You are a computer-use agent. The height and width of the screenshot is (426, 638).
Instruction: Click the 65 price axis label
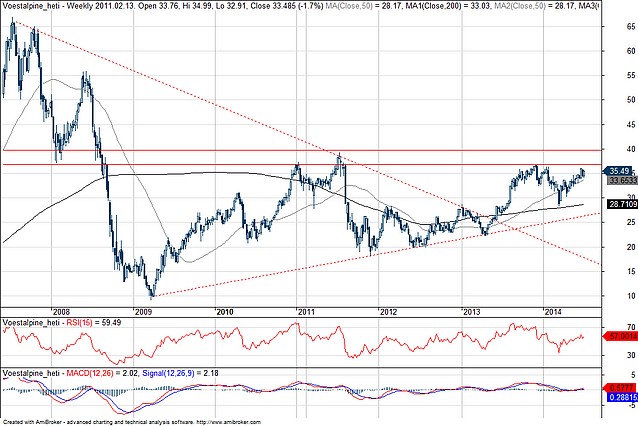tap(631, 26)
